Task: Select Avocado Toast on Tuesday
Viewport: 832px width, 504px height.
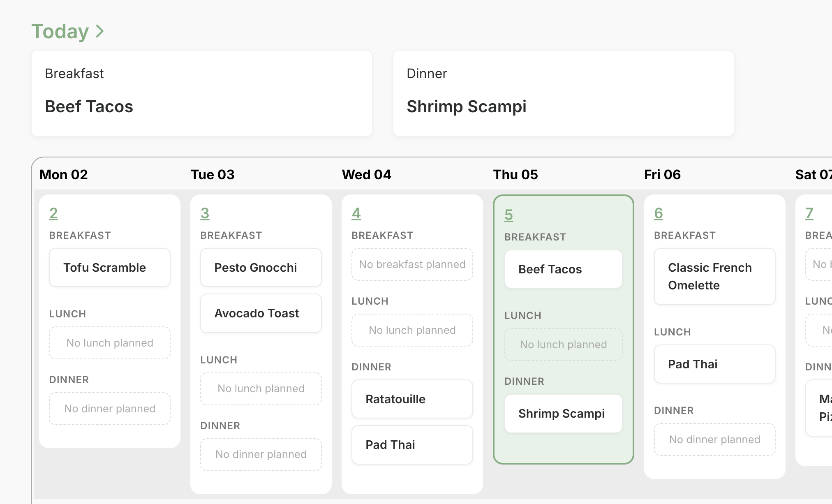Action: [x=261, y=313]
